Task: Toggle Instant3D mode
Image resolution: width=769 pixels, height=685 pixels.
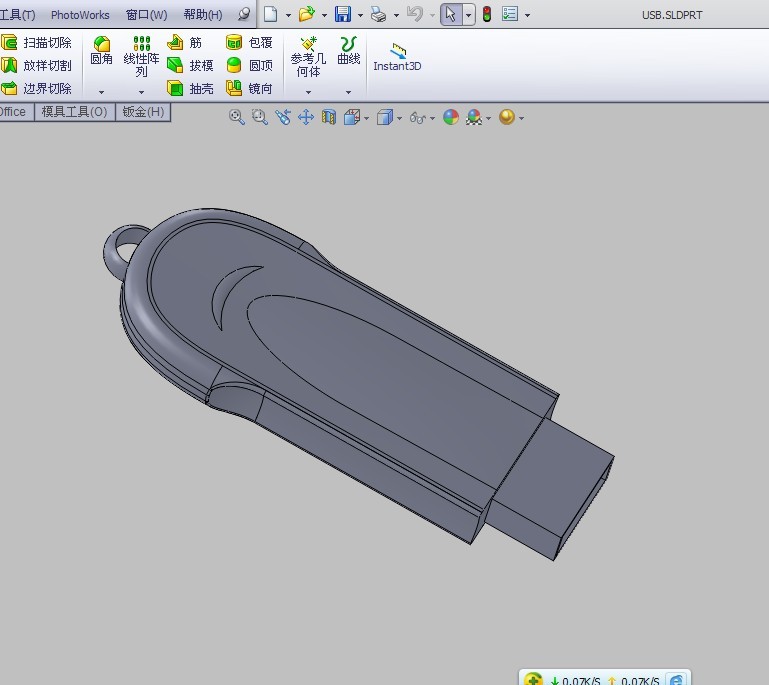Action: [397, 57]
